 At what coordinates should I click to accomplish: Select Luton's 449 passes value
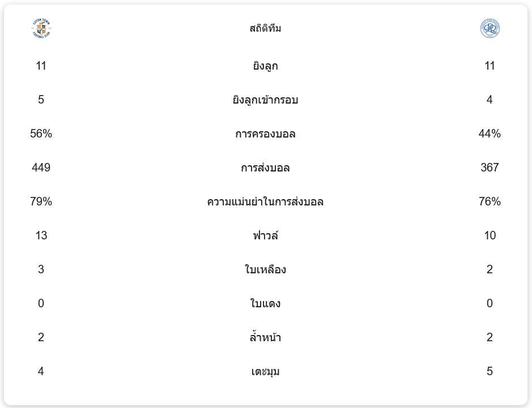click(41, 168)
